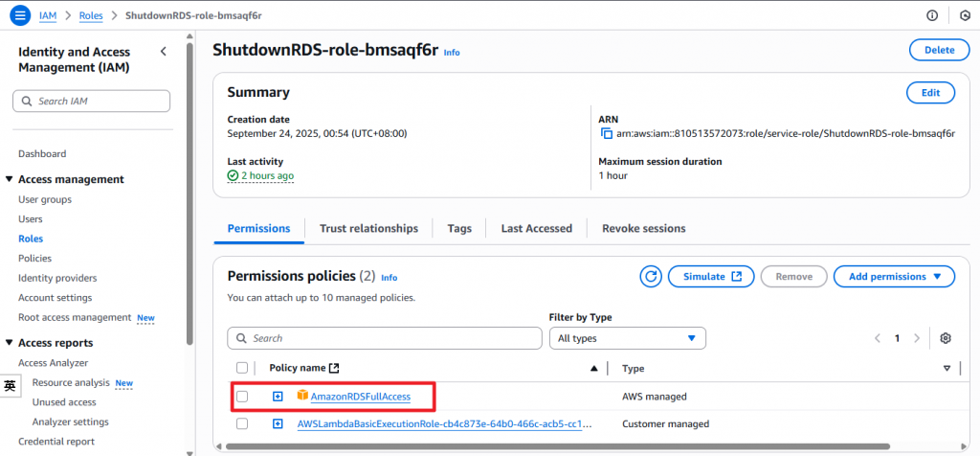Select the AmazonRDSFullAccess policy checkbox
Viewport: 980px width, 456px height.
tap(242, 396)
